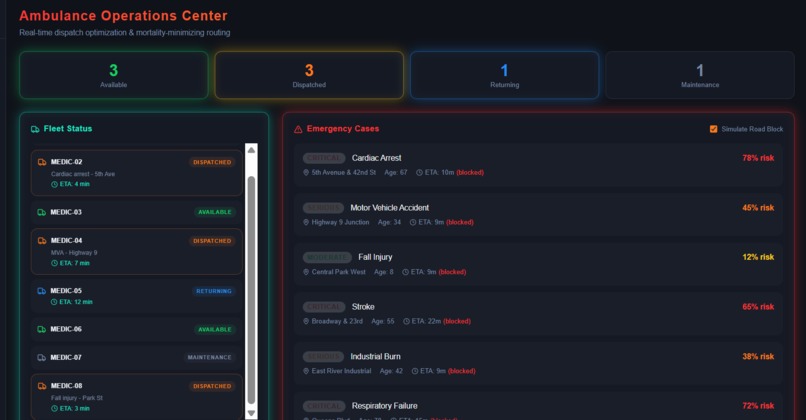Click the MEDIC-08 ambulance icon
Screen dimensions: 806x420
pos(42,386)
